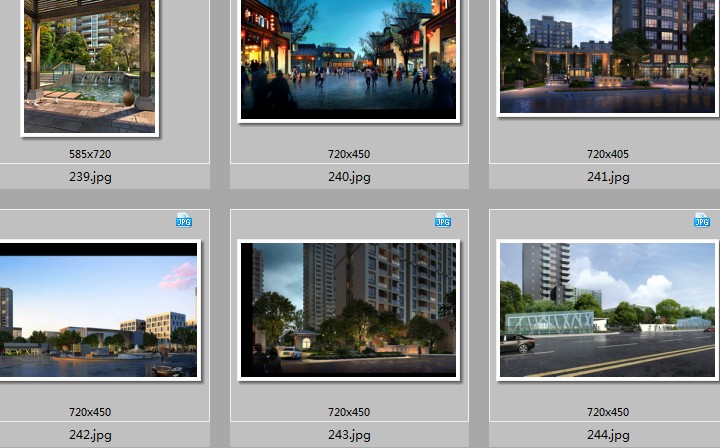Click the file name 242.jpg
The image size is (720, 448).
[x=90, y=434]
